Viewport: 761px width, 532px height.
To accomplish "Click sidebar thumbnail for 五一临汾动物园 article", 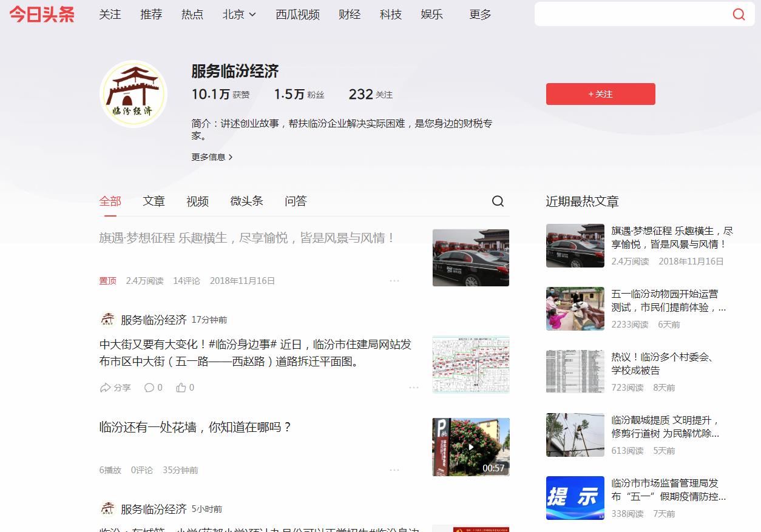I will pyautogui.click(x=575, y=309).
